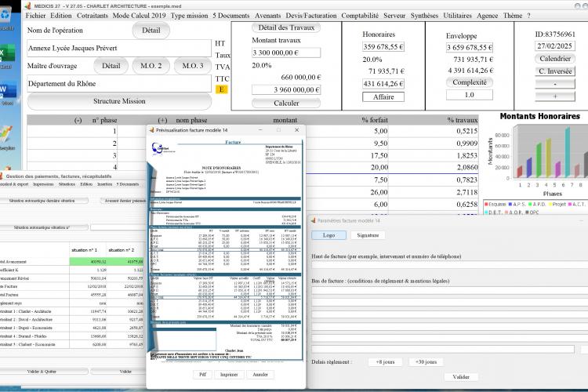This screenshot has height=392, width=588.
Task: Click Imprimer in invoice preview
Action: pyautogui.click(x=229, y=375)
